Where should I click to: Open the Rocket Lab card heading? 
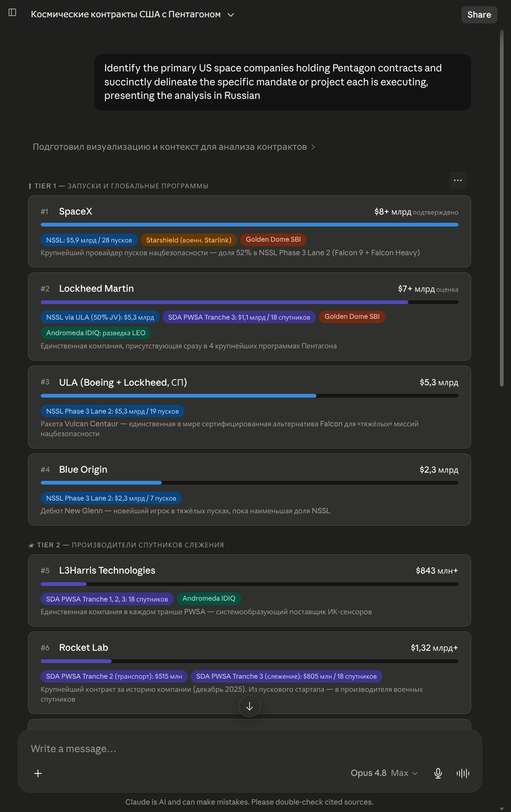pyautogui.click(x=84, y=647)
